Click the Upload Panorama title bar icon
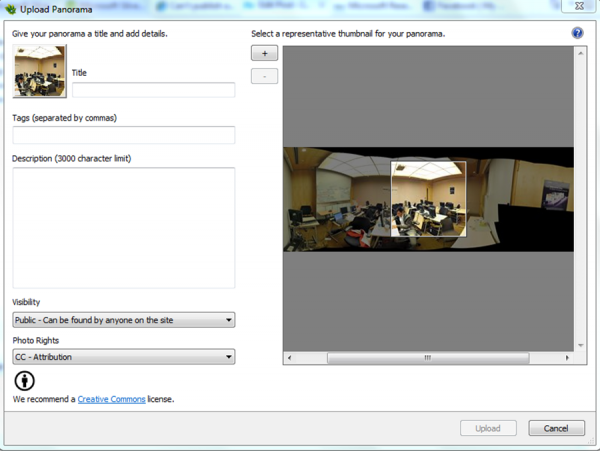This screenshot has width=600, height=451. tap(10, 8)
